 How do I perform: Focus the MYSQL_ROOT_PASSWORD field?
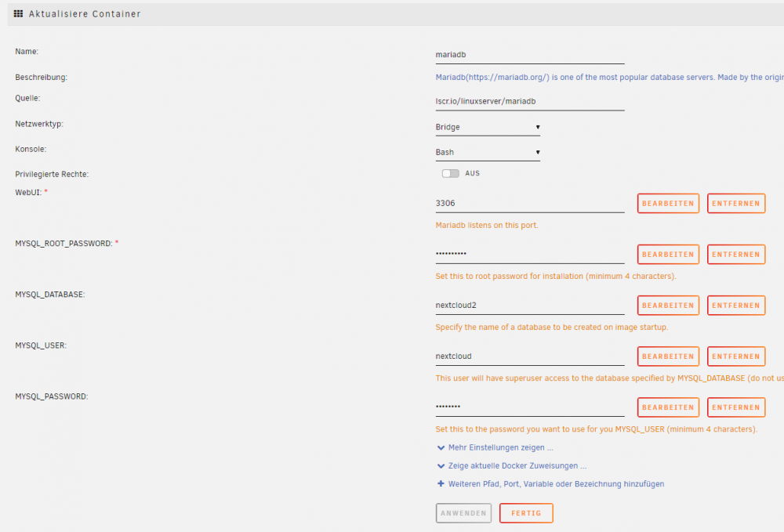pyautogui.click(x=529, y=255)
